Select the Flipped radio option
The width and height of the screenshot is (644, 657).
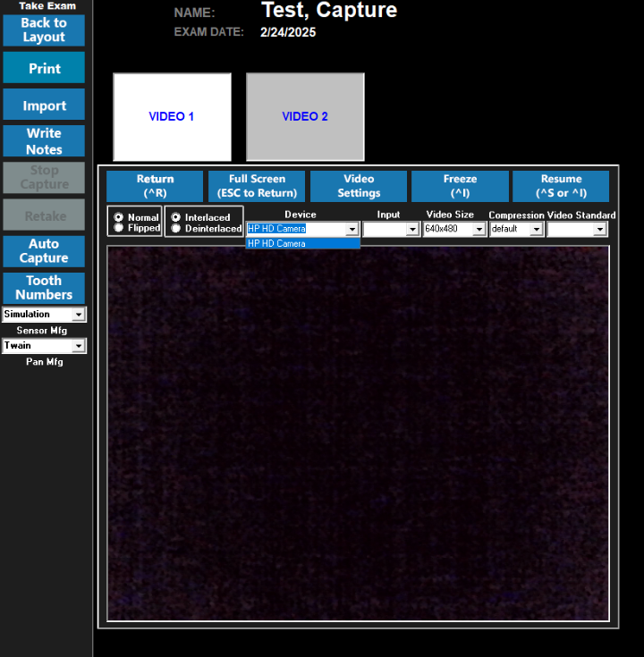click(x=119, y=228)
